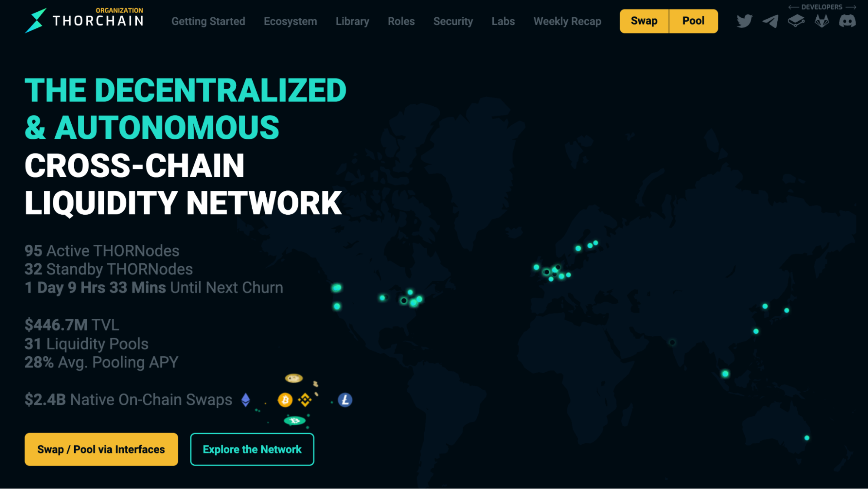Viewport: 868px width, 489px height.
Task: Click the green Bitcoin Cash coin icon
Action: (x=295, y=420)
